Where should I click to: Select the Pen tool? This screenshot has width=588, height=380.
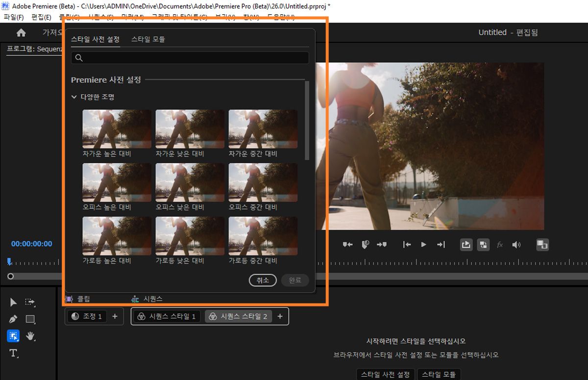coord(13,319)
